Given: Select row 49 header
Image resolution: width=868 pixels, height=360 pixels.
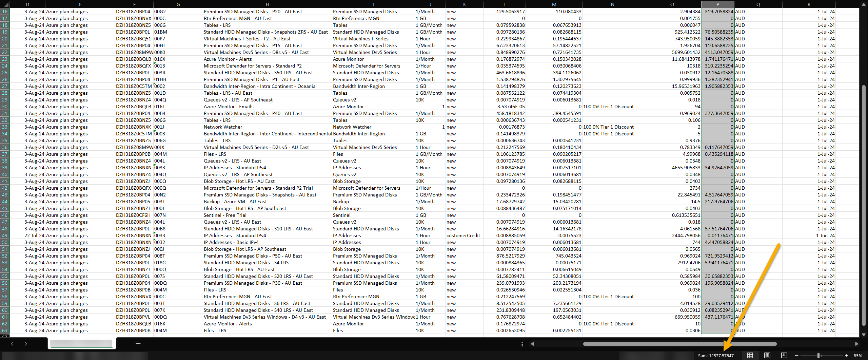Looking at the screenshot, I should point(5,235).
